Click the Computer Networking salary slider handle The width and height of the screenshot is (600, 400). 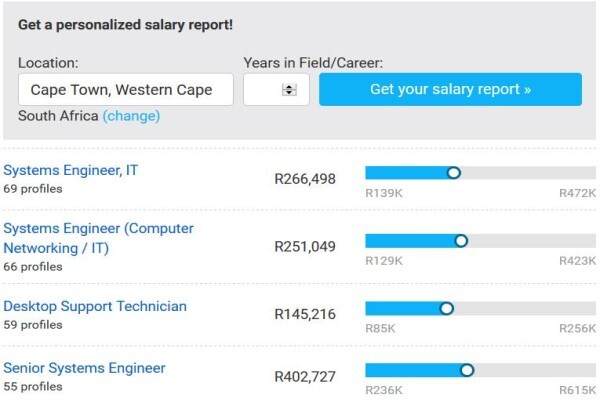point(461,241)
